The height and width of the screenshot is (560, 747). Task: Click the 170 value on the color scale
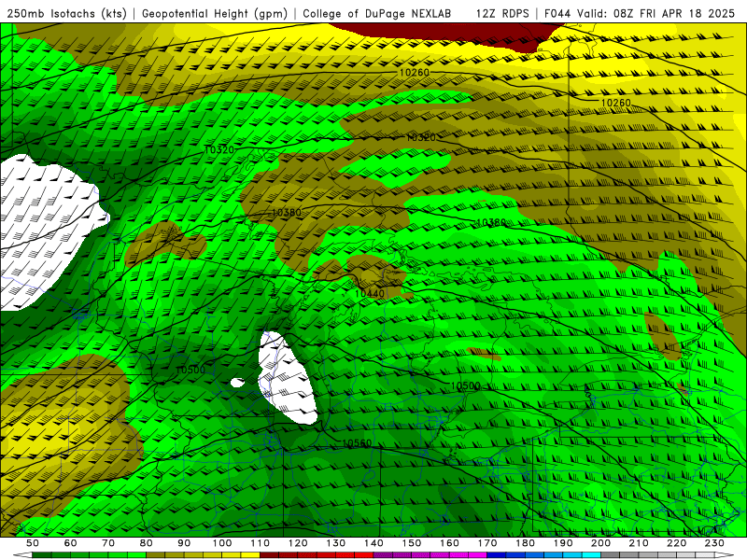(x=487, y=543)
